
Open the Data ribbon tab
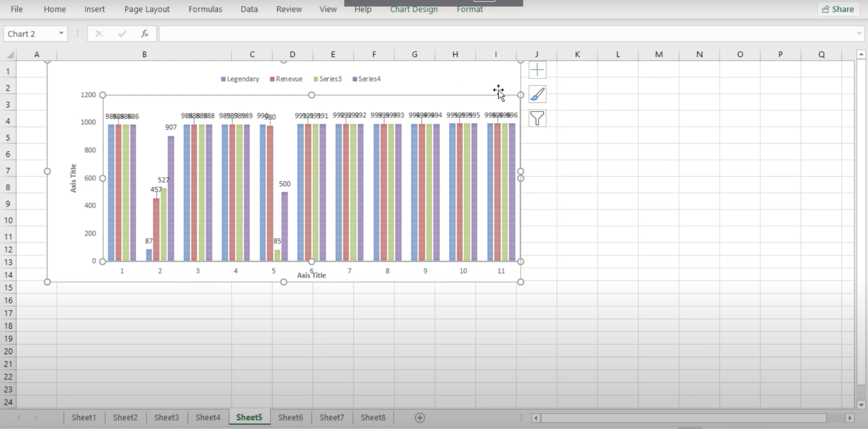click(x=249, y=9)
